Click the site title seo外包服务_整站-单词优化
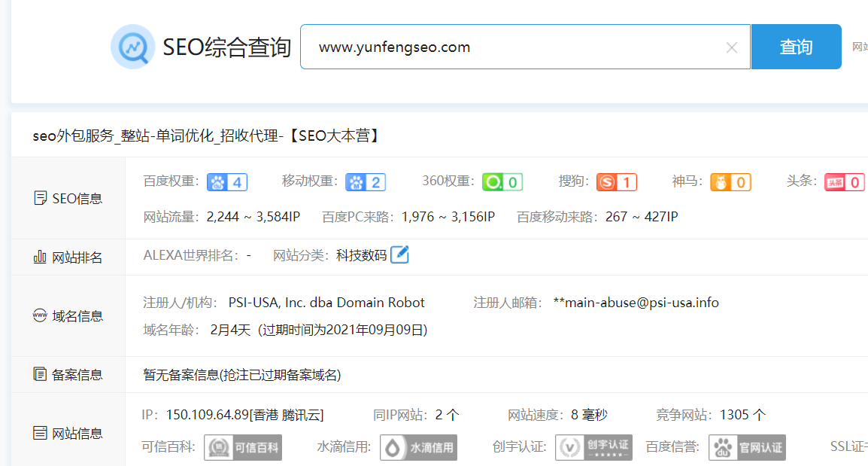The width and height of the screenshot is (868, 466). 206,136
